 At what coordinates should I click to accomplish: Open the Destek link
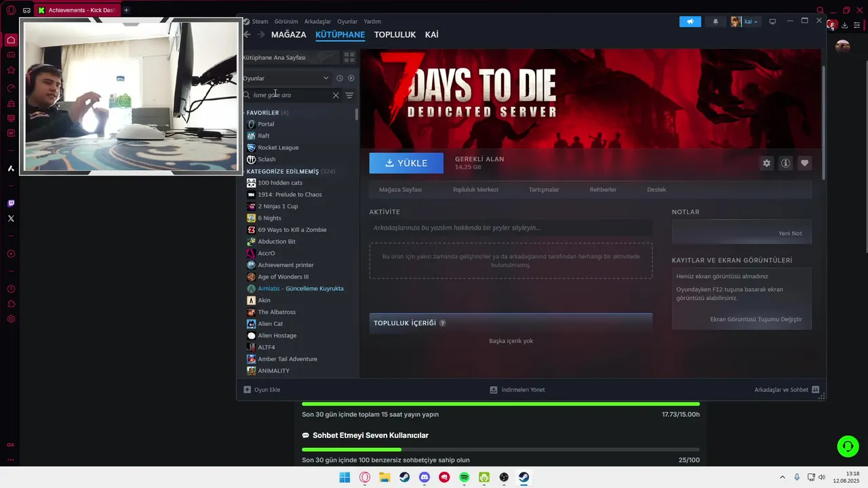[x=656, y=190]
